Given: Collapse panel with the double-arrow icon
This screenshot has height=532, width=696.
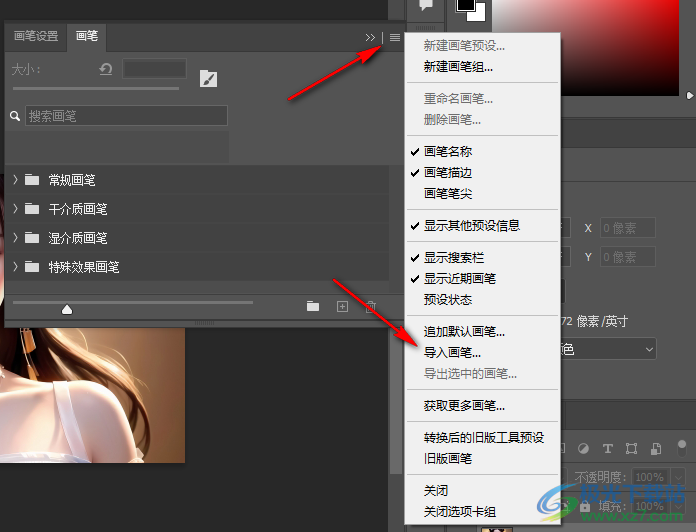Looking at the screenshot, I should [370, 38].
